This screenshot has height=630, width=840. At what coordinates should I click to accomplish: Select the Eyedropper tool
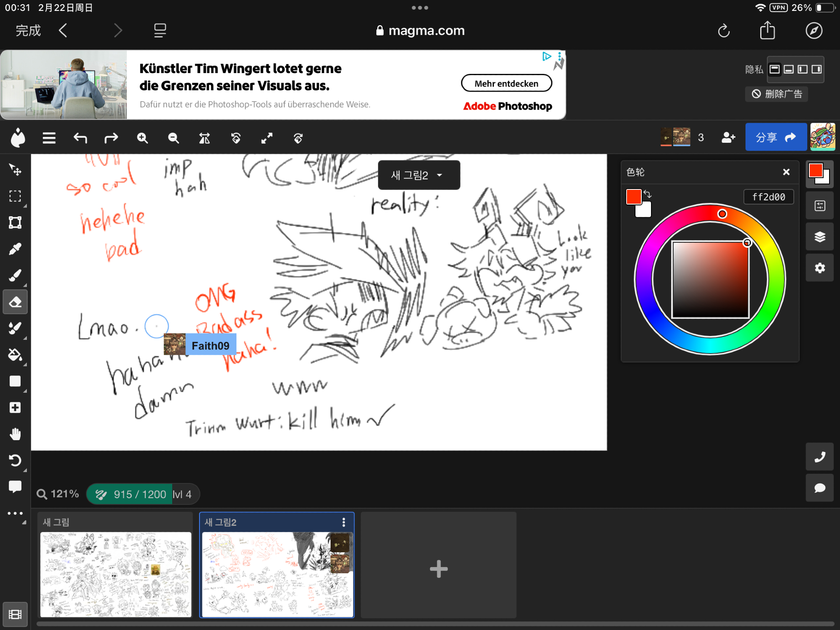[15, 249]
